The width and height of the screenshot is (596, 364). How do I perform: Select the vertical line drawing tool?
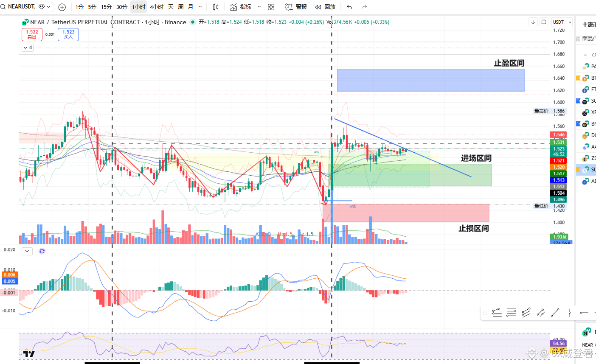click(570, 313)
